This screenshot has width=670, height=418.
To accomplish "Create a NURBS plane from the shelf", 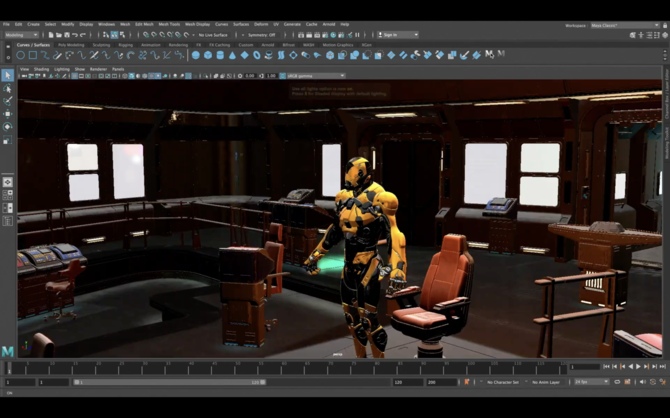I will pyautogui.click(x=244, y=55).
